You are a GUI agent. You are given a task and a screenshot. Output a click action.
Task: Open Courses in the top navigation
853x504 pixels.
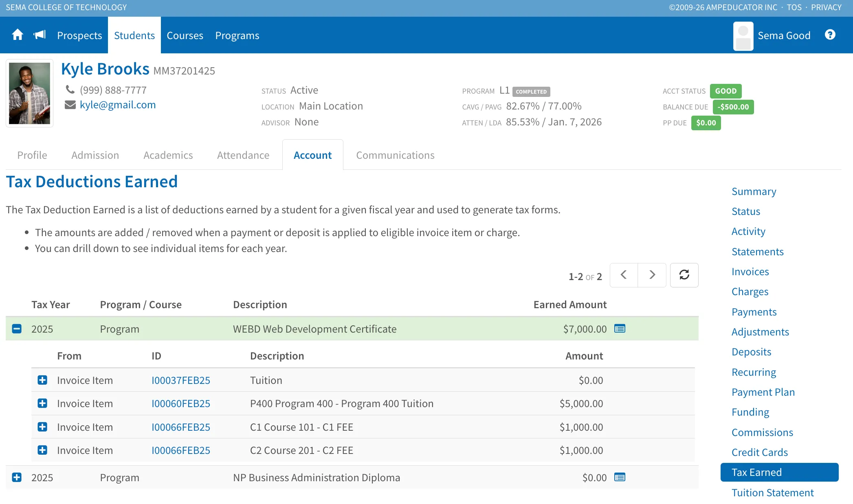pyautogui.click(x=185, y=35)
